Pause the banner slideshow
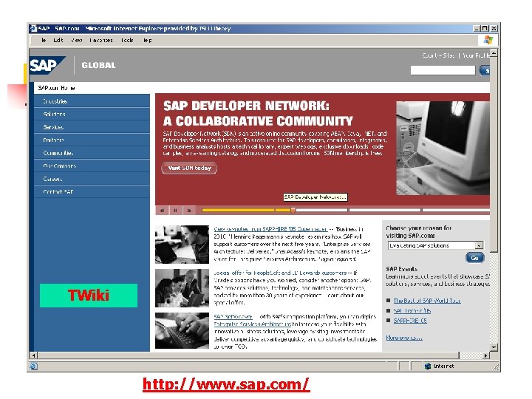The image size is (532, 399). [x=175, y=211]
